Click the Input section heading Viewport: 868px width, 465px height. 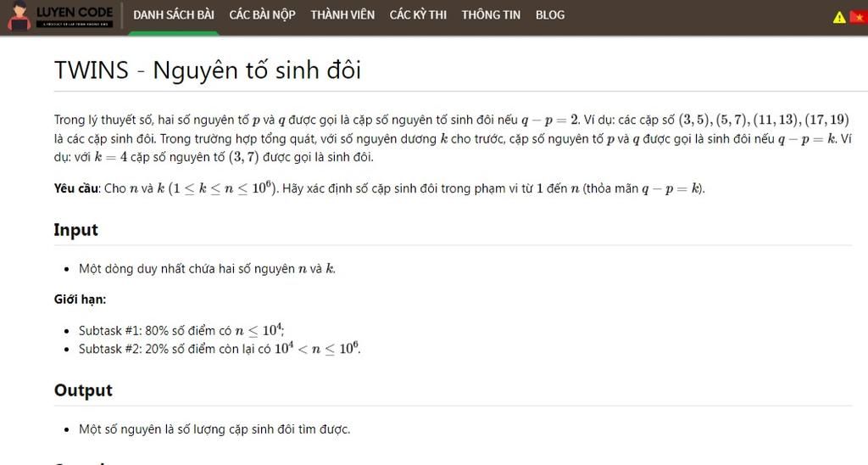pos(75,229)
